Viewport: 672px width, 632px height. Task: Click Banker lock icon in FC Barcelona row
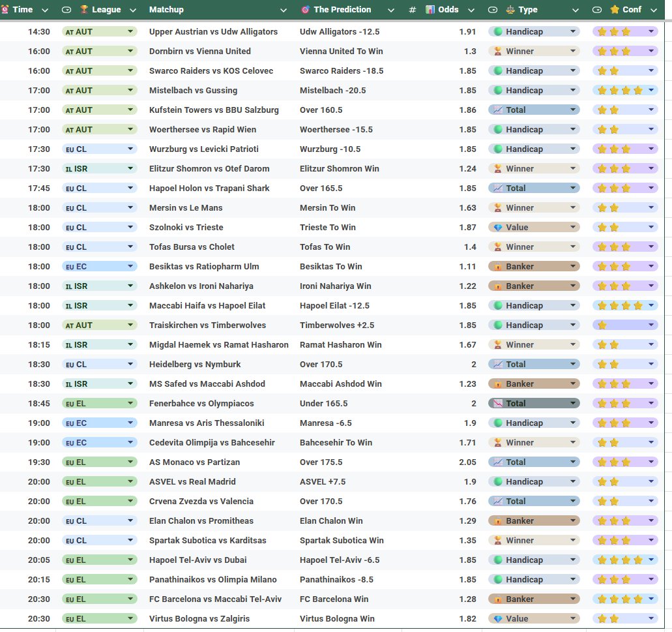[498, 599]
